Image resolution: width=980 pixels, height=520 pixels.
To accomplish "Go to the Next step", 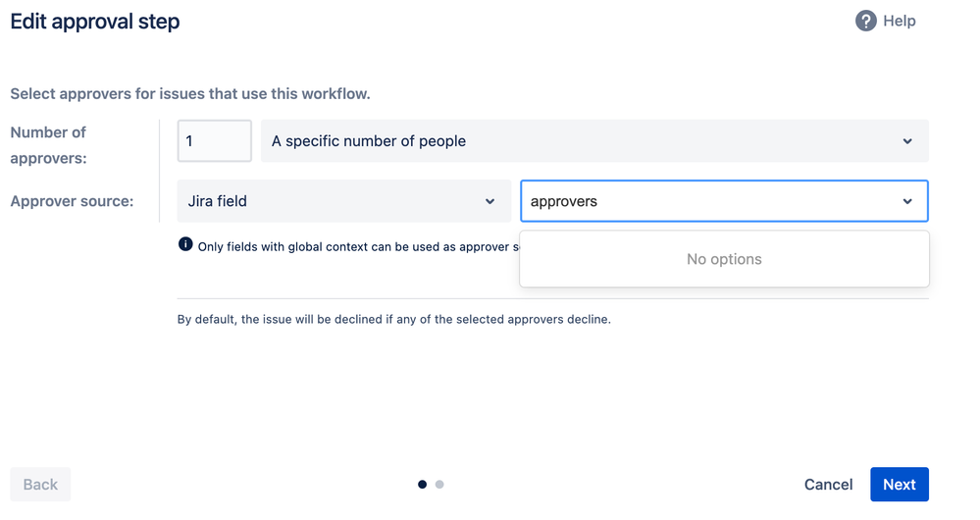I will point(900,485).
